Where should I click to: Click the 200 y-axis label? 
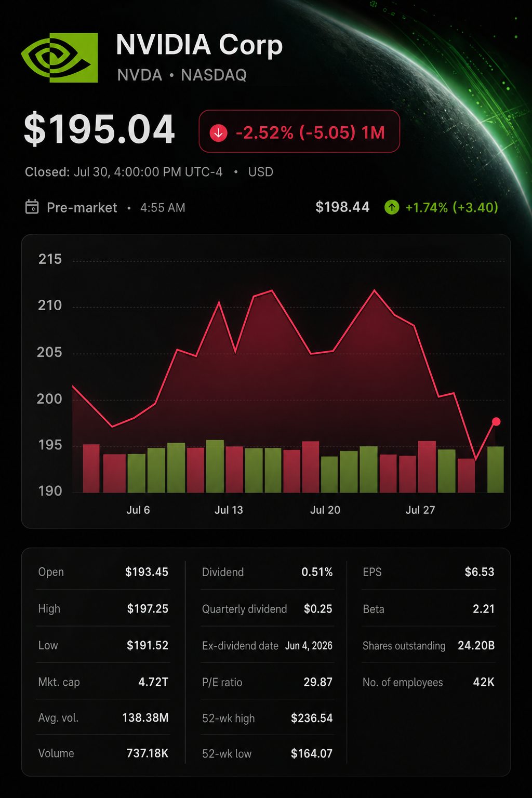pos(49,399)
